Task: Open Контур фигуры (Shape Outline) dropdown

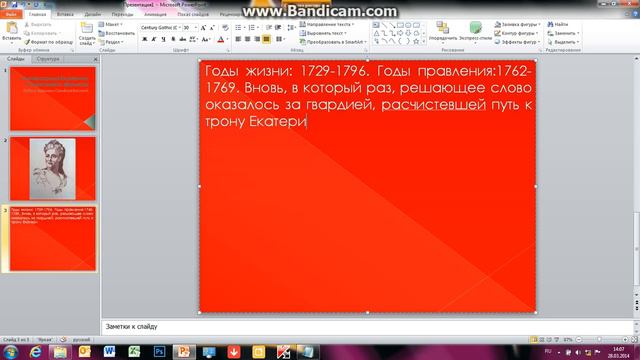Action: [x=517, y=33]
